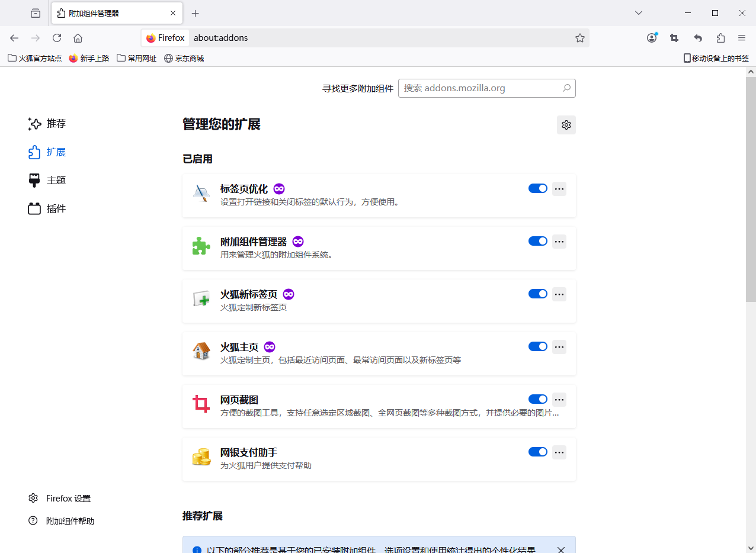Open more options for 附加组件管理器
Screen dimensions: 756x553
(x=559, y=242)
